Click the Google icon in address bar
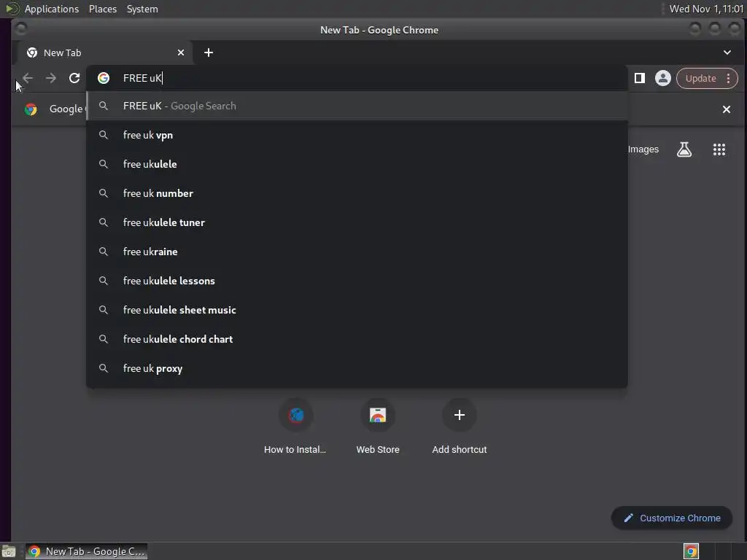 coord(104,78)
